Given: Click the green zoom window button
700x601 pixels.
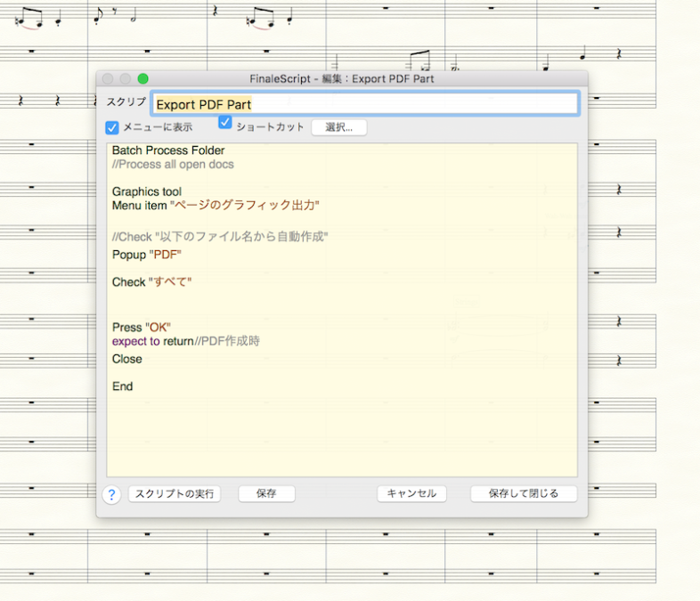Looking at the screenshot, I should coord(142,79).
